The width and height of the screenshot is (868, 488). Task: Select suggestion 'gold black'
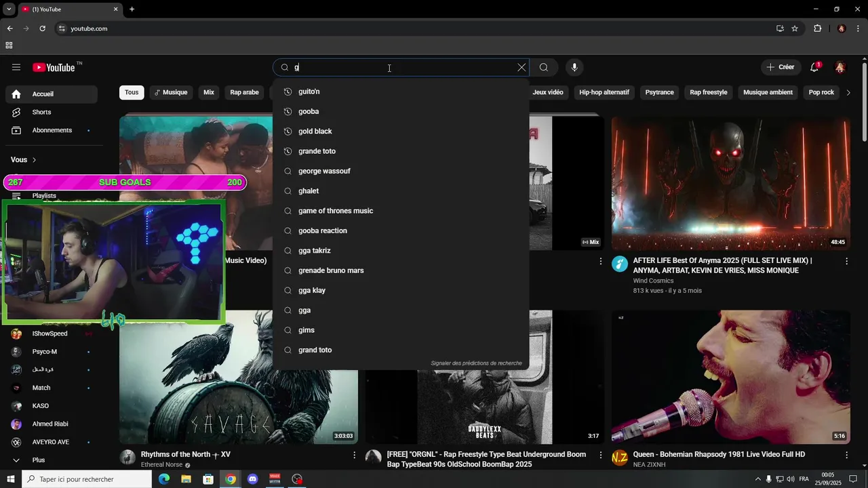pos(401,131)
